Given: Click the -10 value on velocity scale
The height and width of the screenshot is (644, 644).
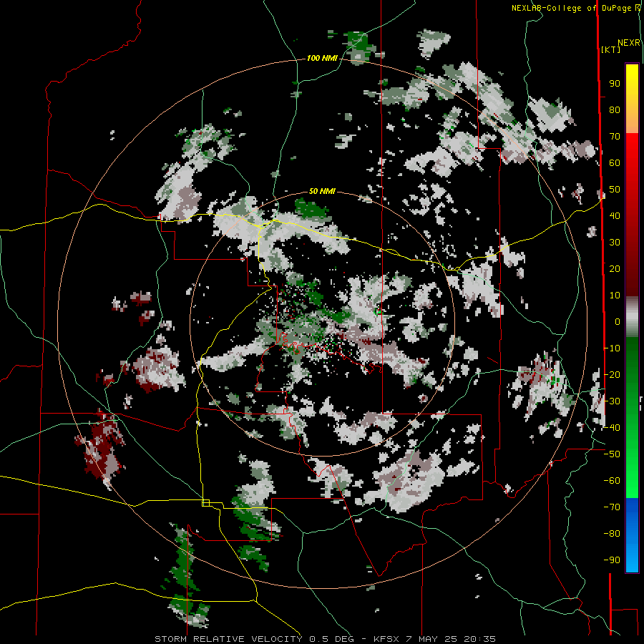Looking at the screenshot, I should click(612, 348).
